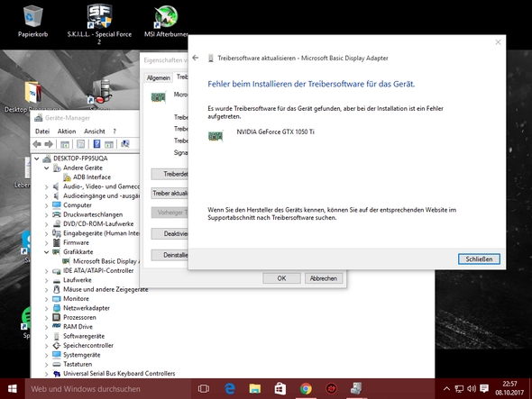Screen dimensions: 532x399
Task: Select the Systemgeräte tree item
Action: [82, 355]
